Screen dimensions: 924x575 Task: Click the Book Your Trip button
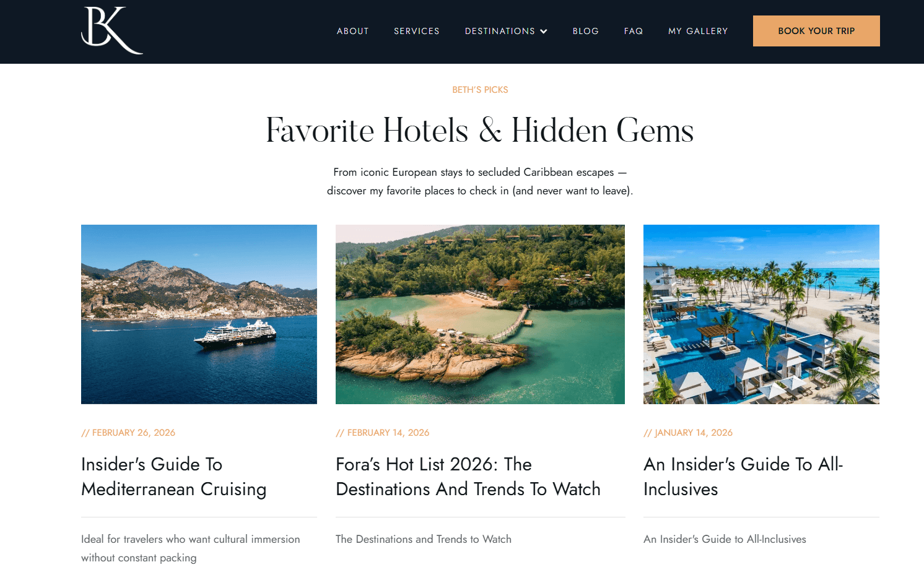tap(816, 31)
